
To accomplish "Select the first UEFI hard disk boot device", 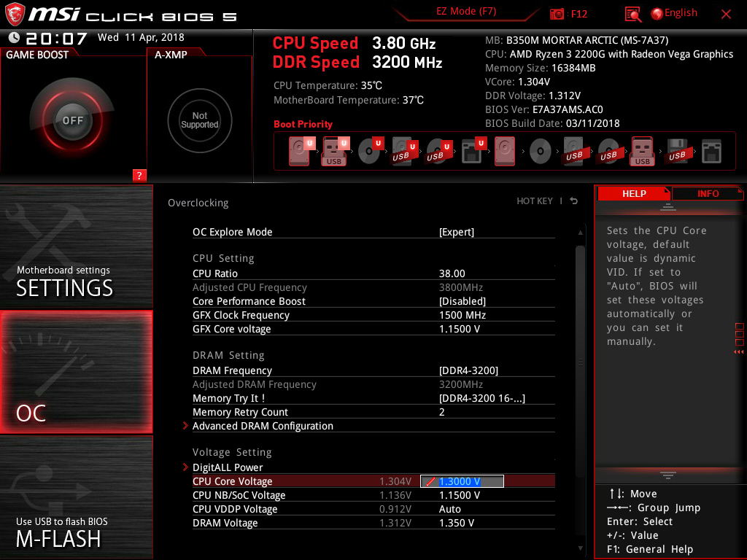I will coord(301,152).
